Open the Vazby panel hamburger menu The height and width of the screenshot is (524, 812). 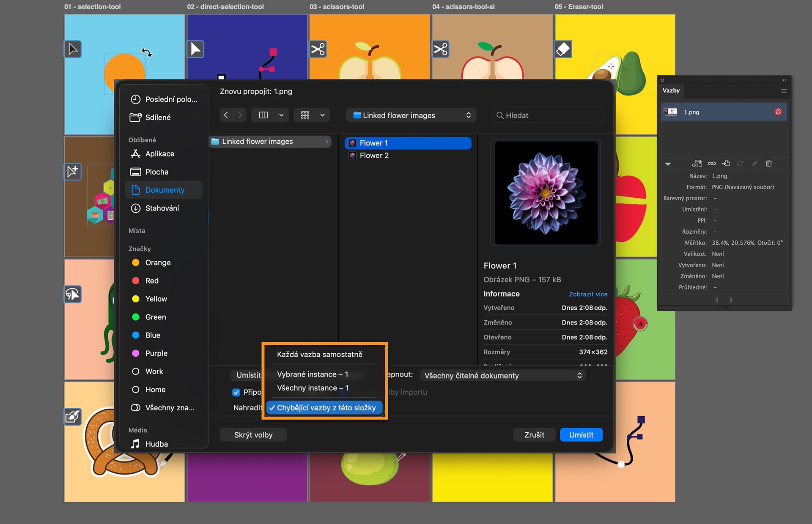(784, 91)
